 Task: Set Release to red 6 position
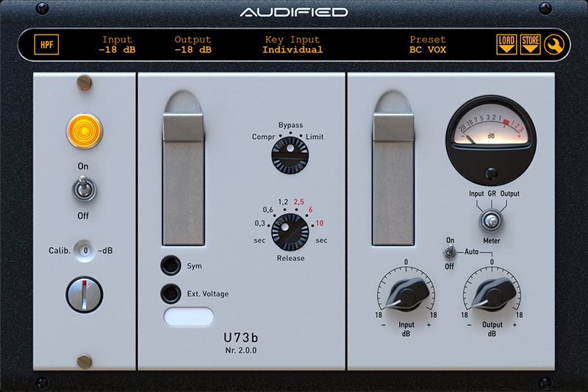click(310, 210)
